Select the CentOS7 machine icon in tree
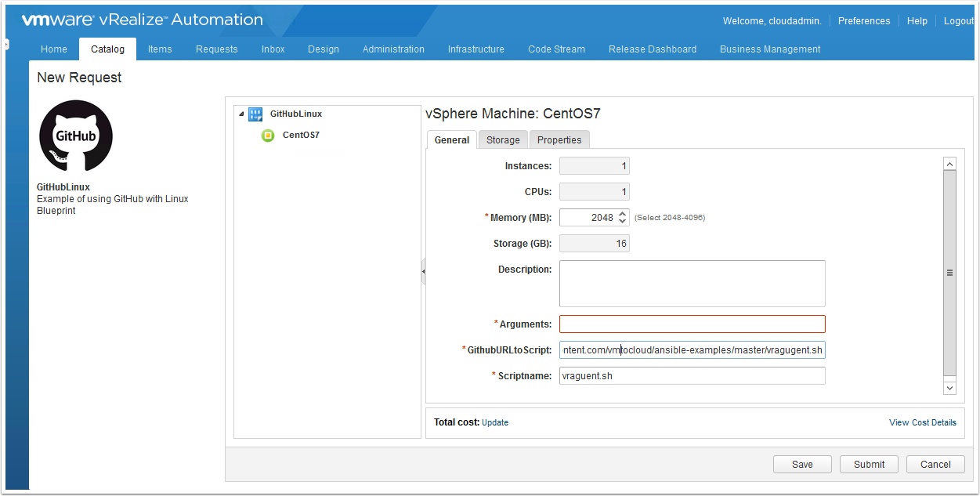The width and height of the screenshot is (980, 496). [268, 136]
